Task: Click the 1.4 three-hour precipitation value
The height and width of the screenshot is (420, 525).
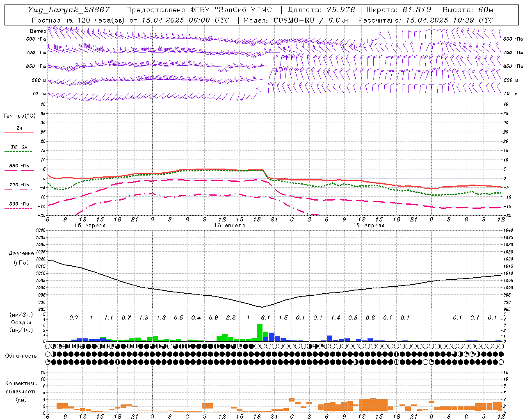Action: [x=335, y=317]
